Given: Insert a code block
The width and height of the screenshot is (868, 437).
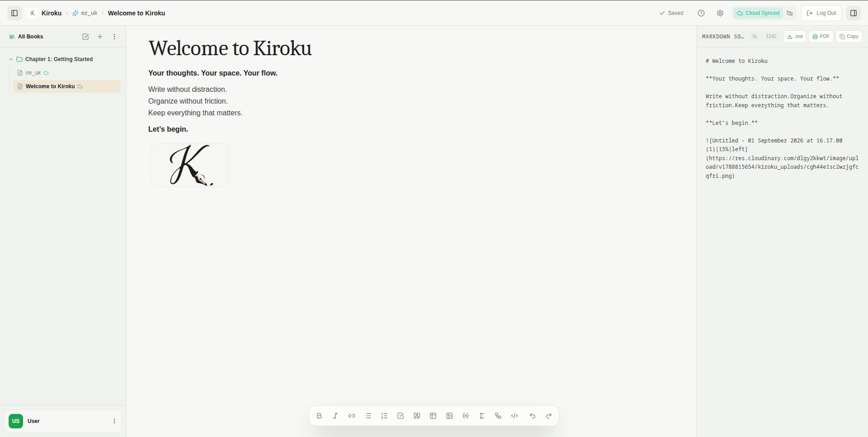Looking at the screenshot, I should coord(514,416).
